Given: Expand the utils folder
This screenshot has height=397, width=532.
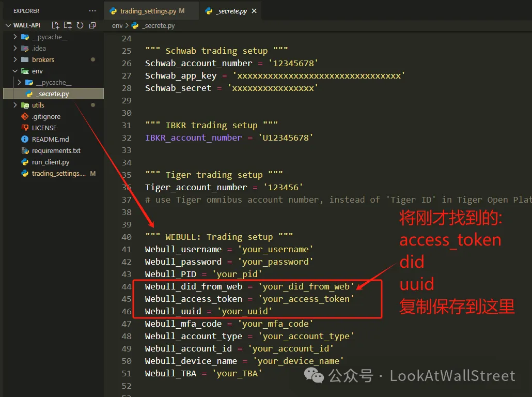Looking at the screenshot, I should [x=38, y=105].
